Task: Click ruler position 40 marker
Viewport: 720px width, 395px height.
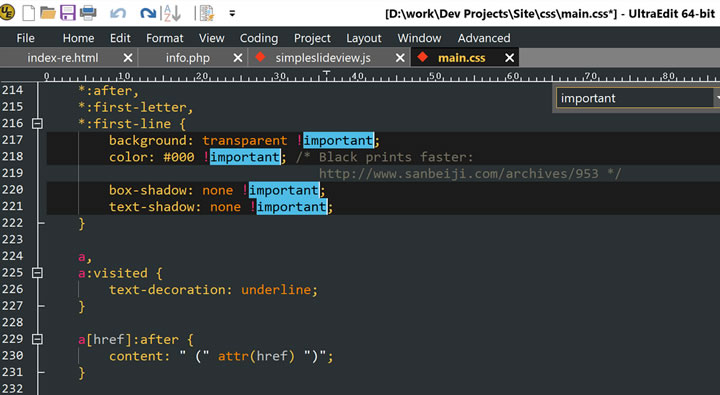Action: (358, 76)
